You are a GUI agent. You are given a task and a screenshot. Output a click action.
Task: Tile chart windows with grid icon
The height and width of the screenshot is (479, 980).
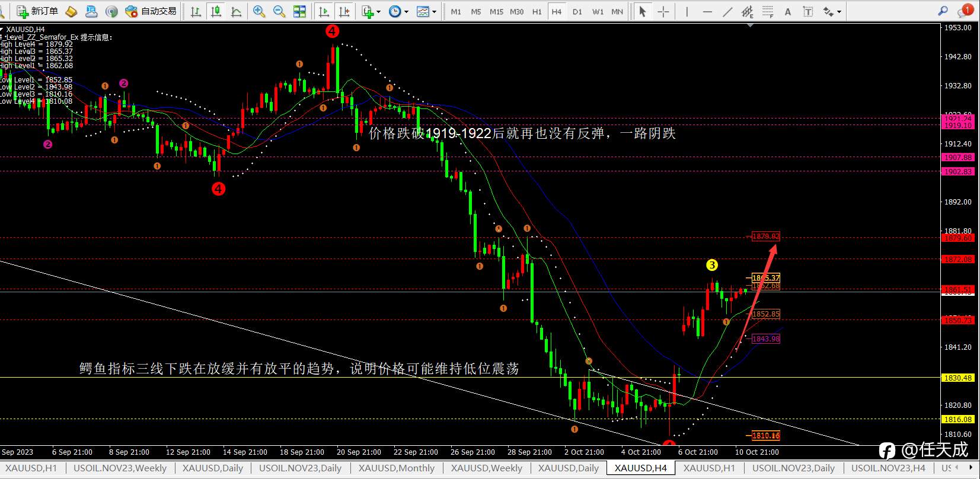pyautogui.click(x=300, y=11)
